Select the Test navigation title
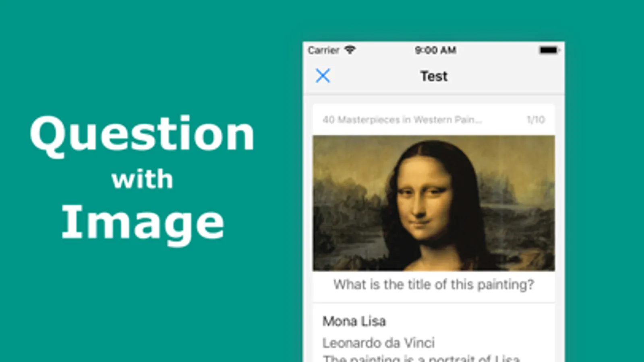This screenshot has height=362, width=644. pos(434,76)
